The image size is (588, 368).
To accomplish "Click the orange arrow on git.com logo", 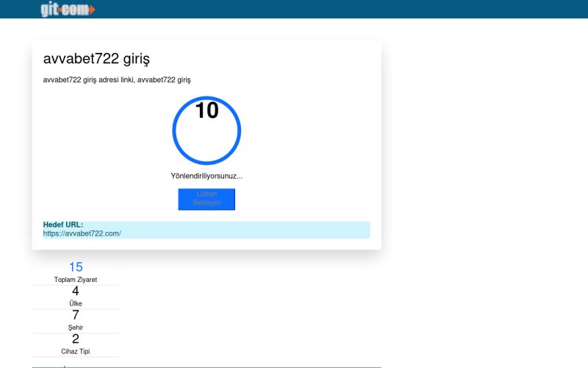I will tap(91, 10).
